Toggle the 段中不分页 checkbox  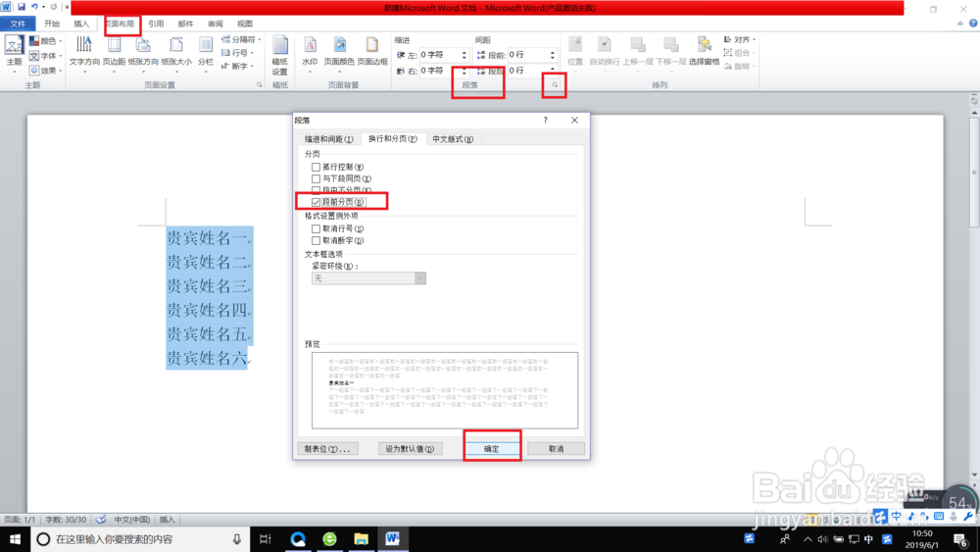coord(316,190)
